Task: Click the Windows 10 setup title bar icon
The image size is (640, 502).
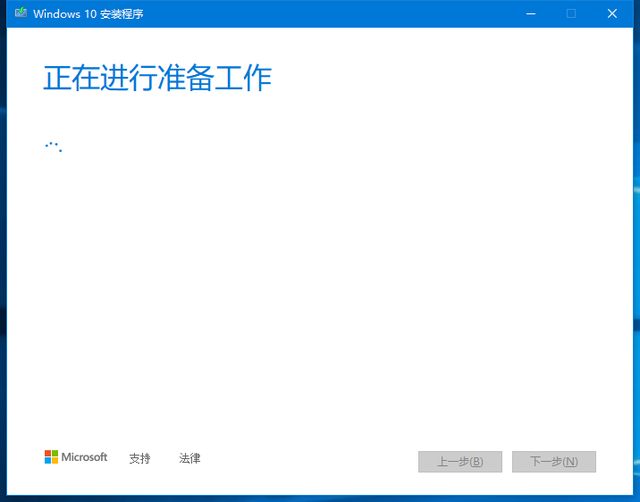Action: (x=21, y=13)
